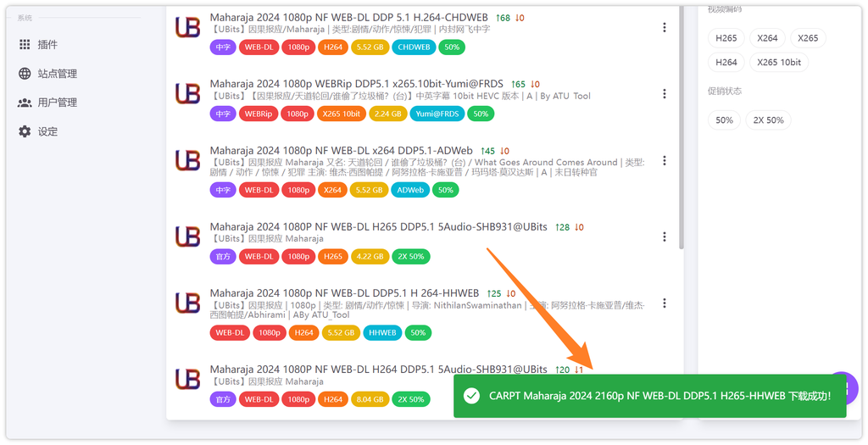Enable the 2X 50% promotion filter

(769, 120)
